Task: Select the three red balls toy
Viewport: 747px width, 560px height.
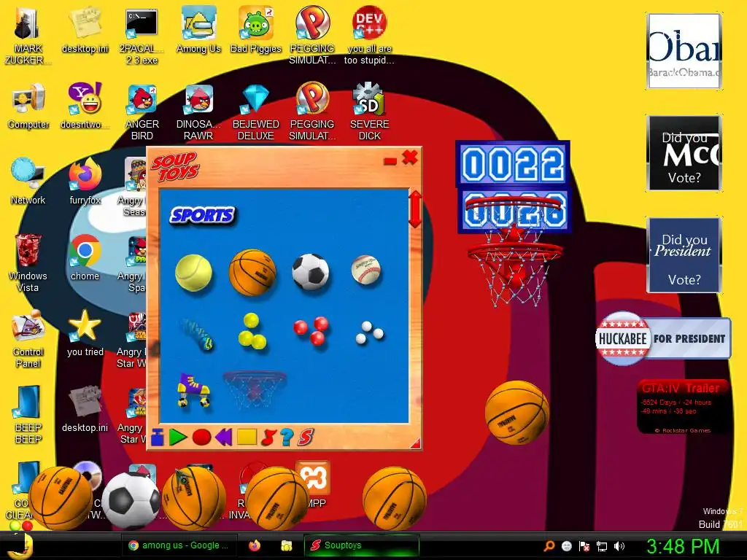Action: 311,330
